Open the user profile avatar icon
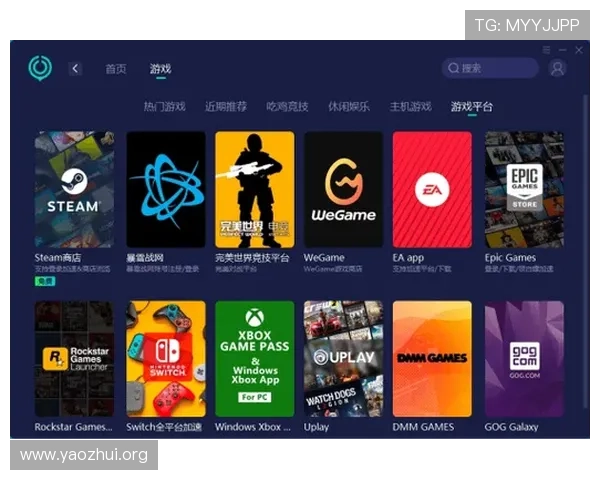 (x=557, y=68)
